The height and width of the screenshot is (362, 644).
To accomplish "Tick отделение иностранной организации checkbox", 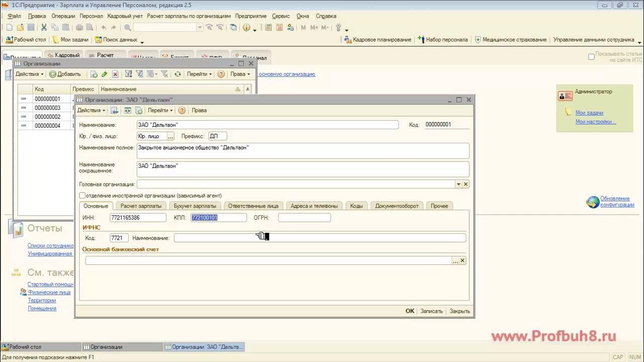I will [x=82, y=195].
